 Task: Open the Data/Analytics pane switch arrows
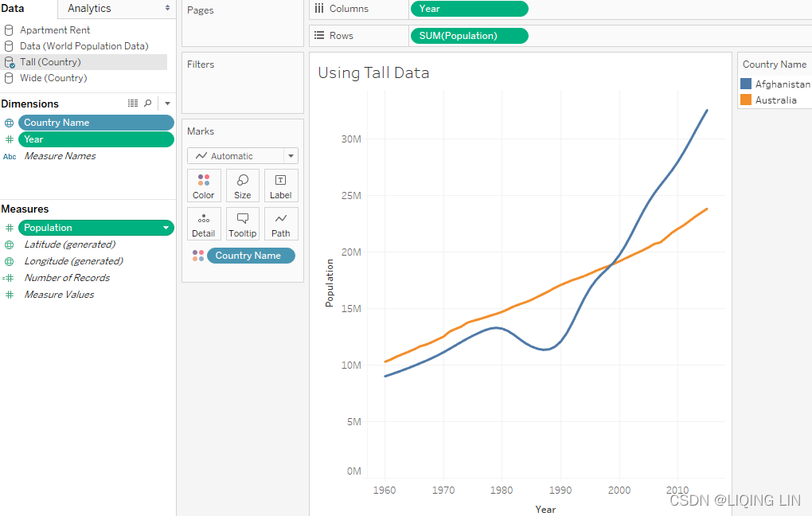point(167,8)
